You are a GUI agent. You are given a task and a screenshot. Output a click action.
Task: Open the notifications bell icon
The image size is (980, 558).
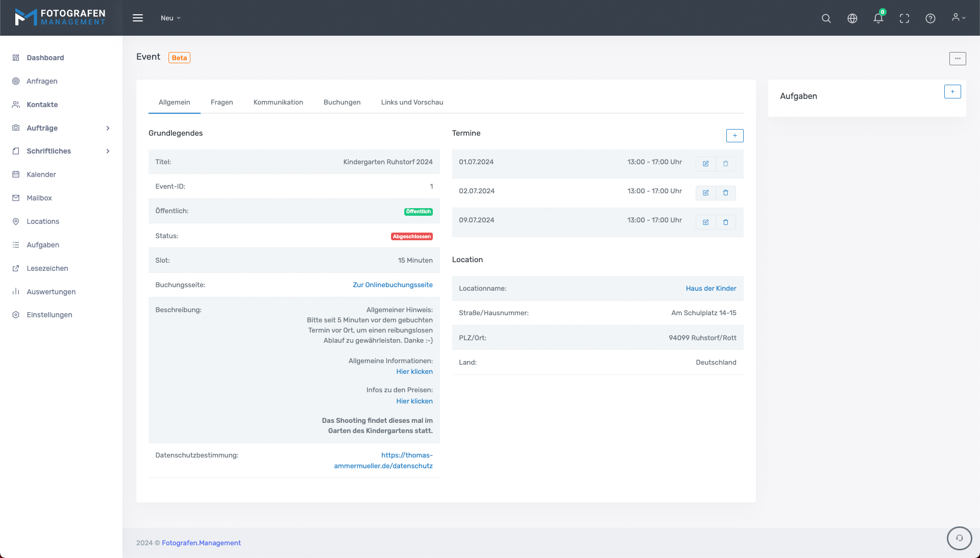878,18
